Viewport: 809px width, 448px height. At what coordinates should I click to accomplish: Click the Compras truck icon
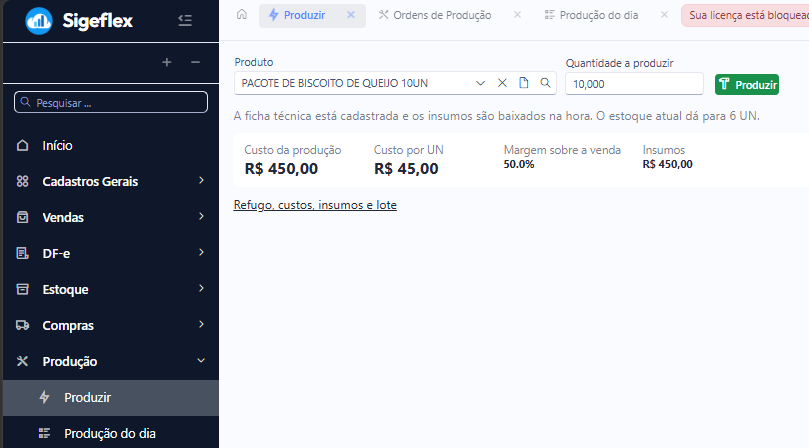[x=22, y=325]
